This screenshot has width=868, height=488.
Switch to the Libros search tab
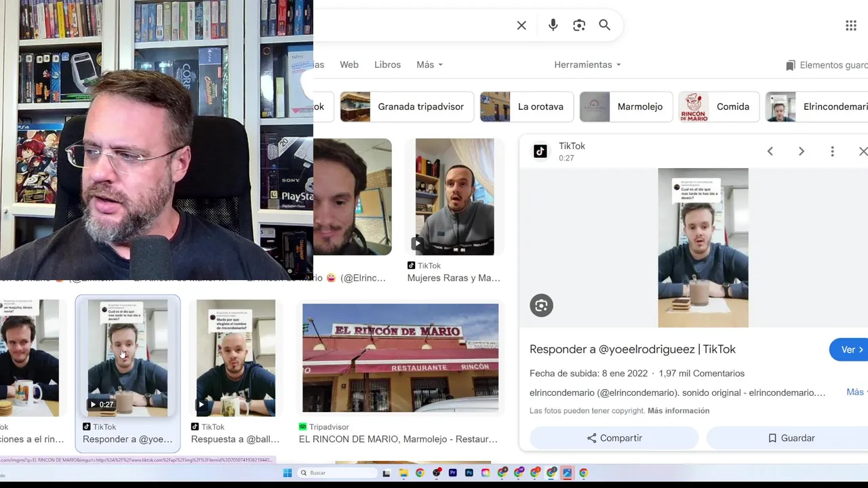coord(387,64)
